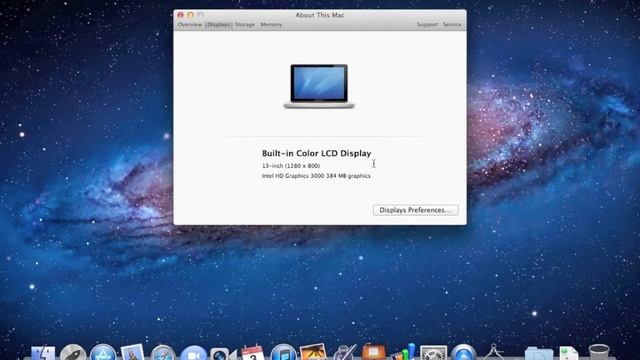Open Finder from the dock

click(x=43, y=353)
